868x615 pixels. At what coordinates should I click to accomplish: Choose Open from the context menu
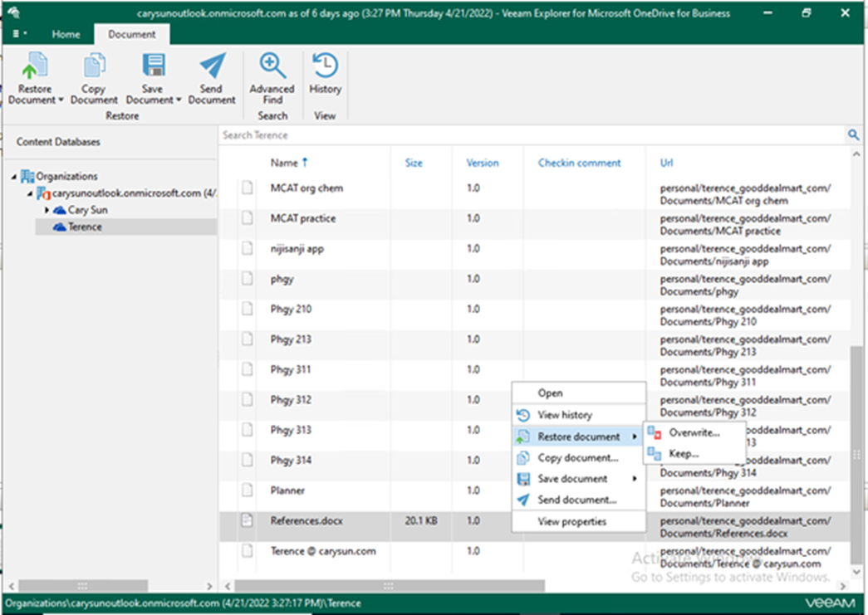(x=578, y=393)
